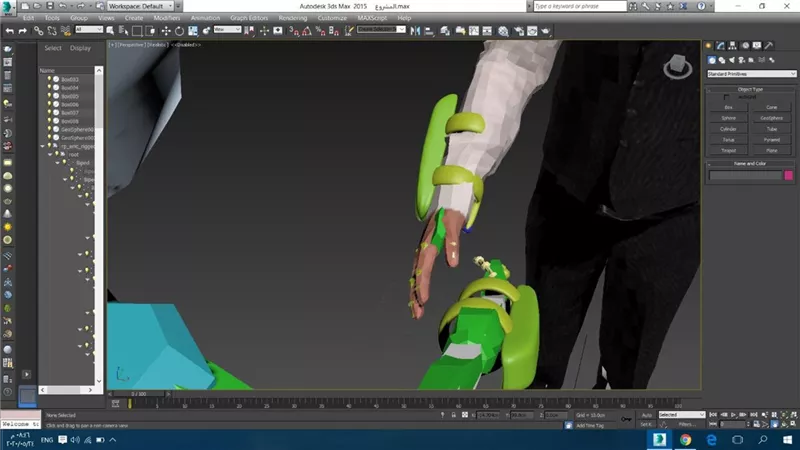Activate the Select by Name tool
The height and width of the screenshot is (450, 800).
click(123, 31)
